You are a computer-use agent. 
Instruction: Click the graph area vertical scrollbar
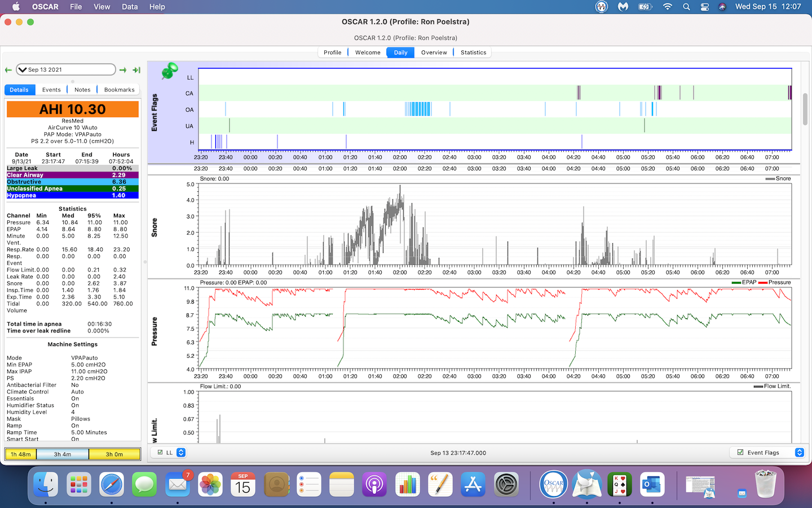pos(805,108)
